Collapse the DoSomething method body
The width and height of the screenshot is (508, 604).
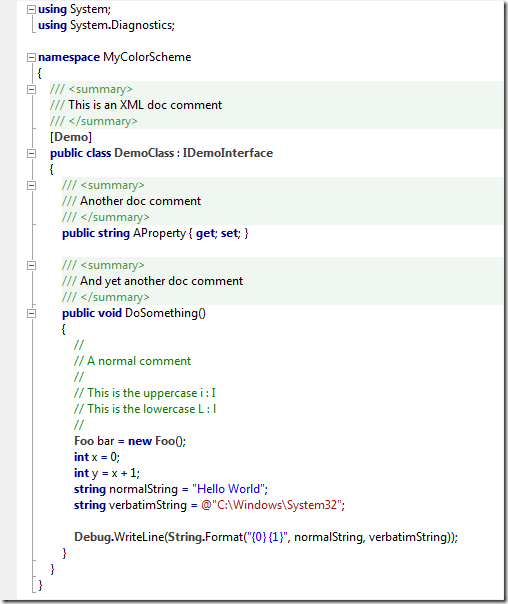tap(31, 314)
